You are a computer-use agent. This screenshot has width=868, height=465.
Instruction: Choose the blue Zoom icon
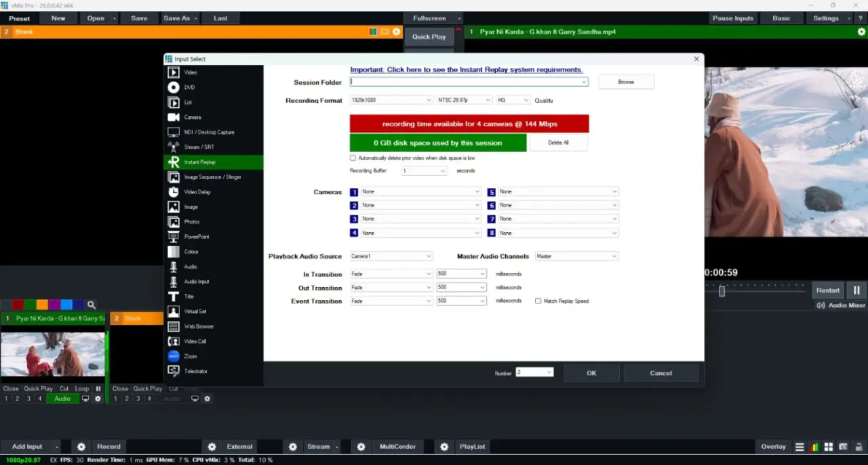click(x=174, y=356)
